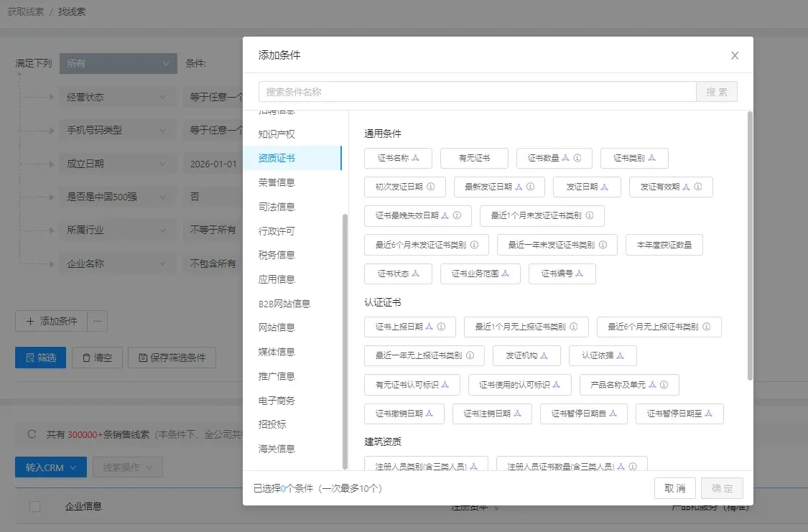808x532 pixels.
Task: Click info icon on 最新发证日期 tag
Action: (530, 187)
